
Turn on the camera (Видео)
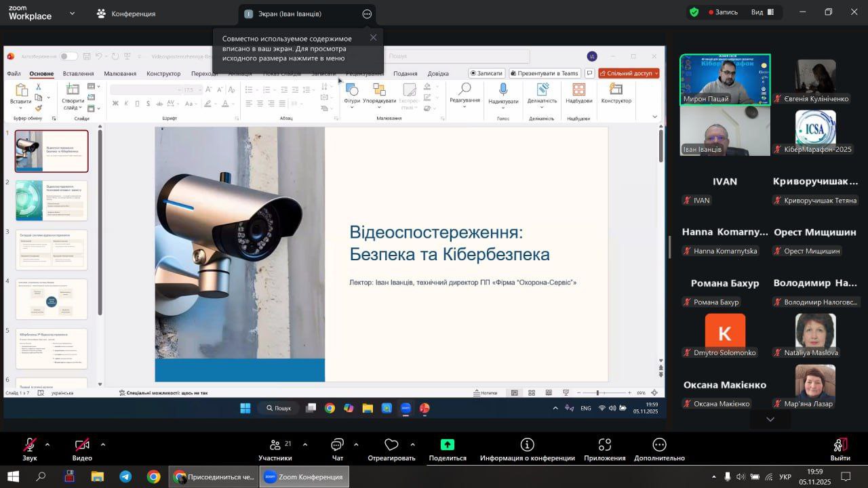click(82, 445)
